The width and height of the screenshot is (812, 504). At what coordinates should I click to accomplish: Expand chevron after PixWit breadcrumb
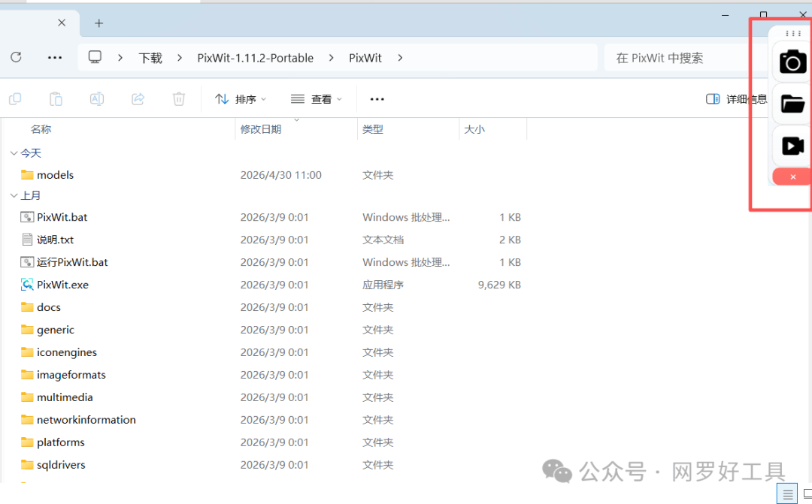click(400, 57)
